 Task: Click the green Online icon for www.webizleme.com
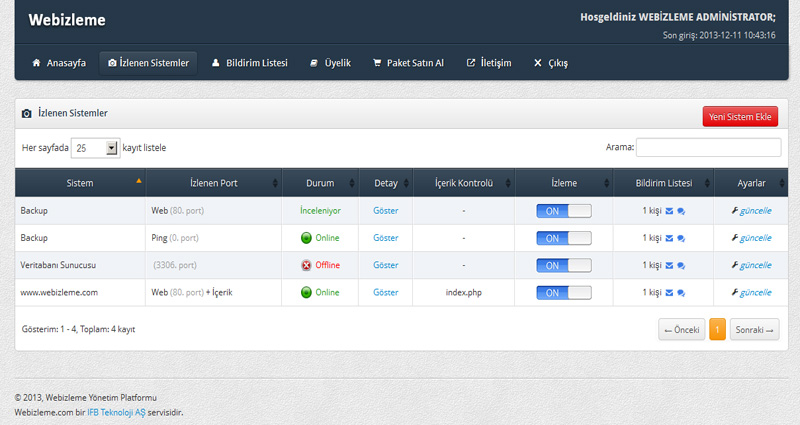pos(306,293)
